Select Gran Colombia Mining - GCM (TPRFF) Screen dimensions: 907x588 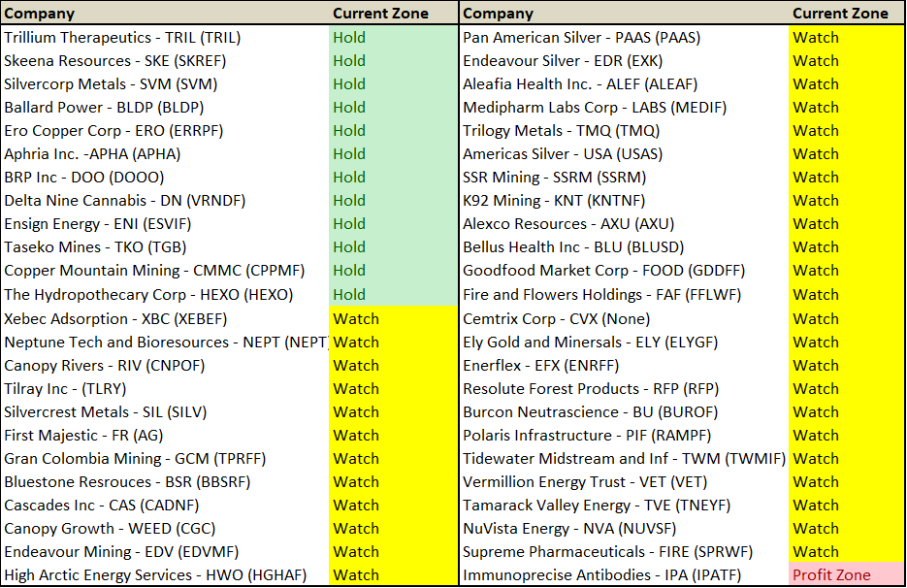(x=165, y=459)
